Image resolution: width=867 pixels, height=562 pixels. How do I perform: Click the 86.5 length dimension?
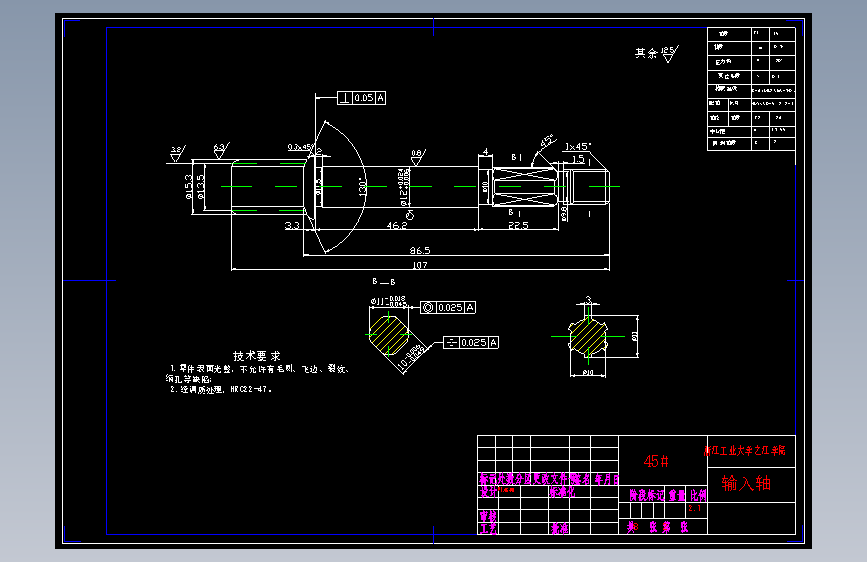coord(420,251)
